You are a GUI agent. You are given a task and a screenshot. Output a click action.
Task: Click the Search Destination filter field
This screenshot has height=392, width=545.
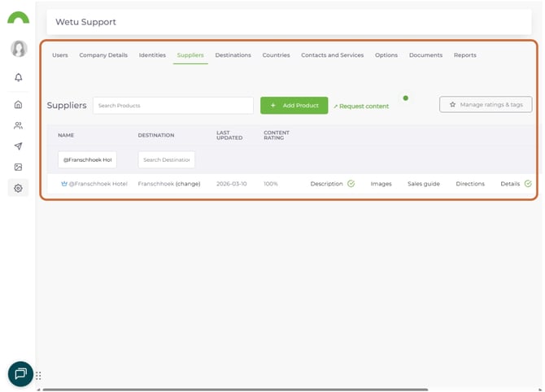(166, 159)
